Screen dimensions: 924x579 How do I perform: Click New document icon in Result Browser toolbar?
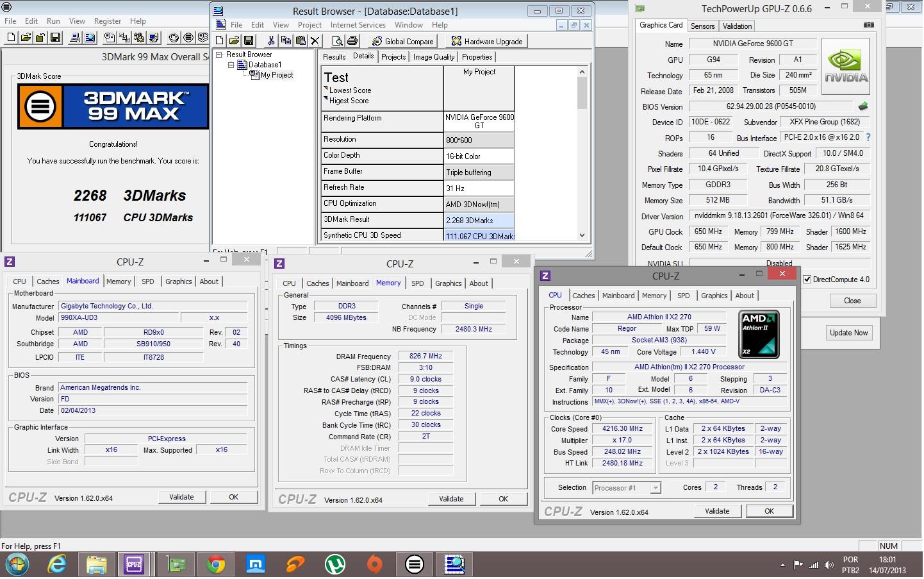(220, 41)
